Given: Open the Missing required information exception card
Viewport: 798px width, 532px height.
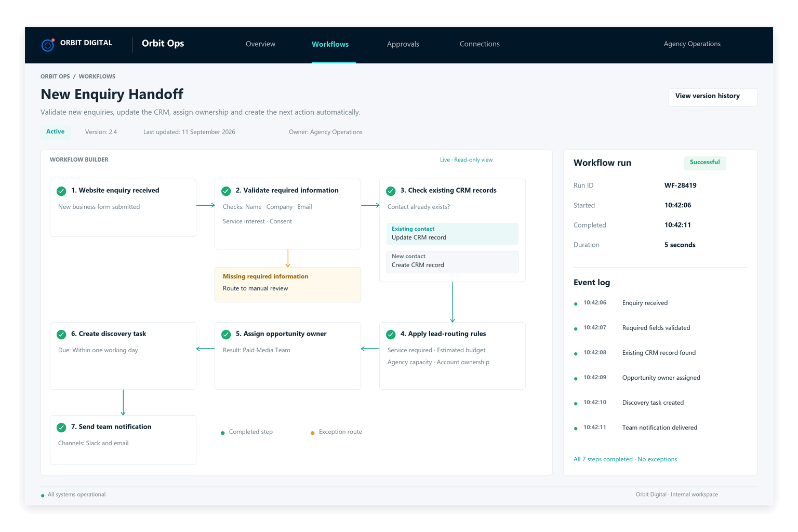Looking at the screenshot, I should 287,285.
